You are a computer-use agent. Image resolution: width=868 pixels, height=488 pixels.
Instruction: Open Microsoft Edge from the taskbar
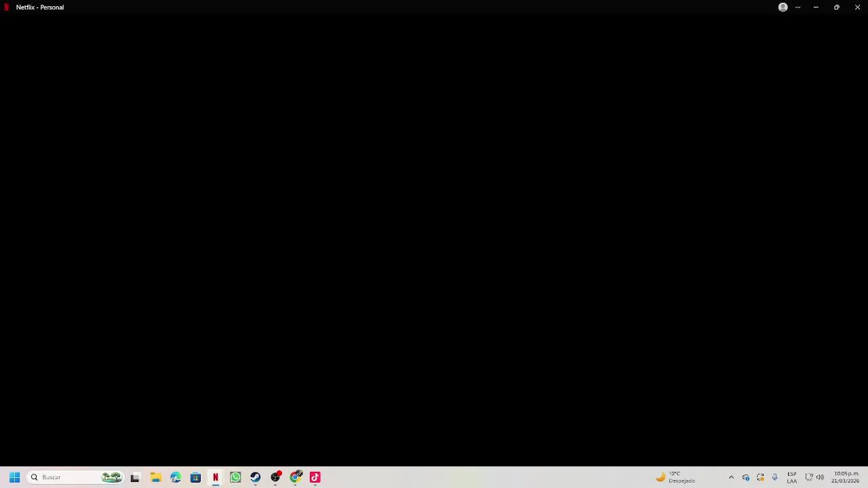click(176, 477)
